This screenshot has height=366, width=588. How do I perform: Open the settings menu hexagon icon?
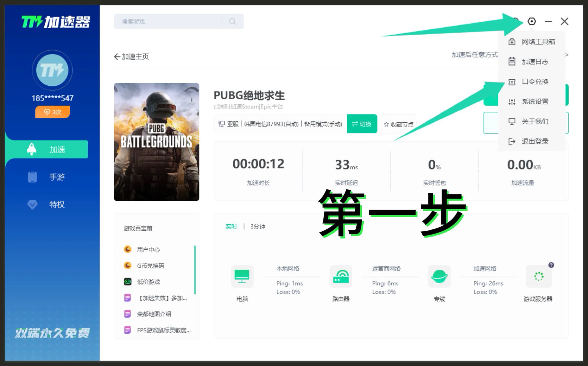[x=532, y=21]
